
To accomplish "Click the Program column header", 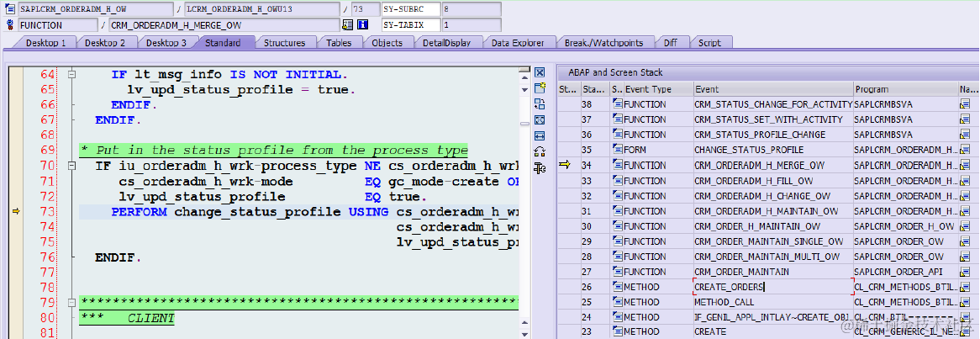I will point(906,89).
